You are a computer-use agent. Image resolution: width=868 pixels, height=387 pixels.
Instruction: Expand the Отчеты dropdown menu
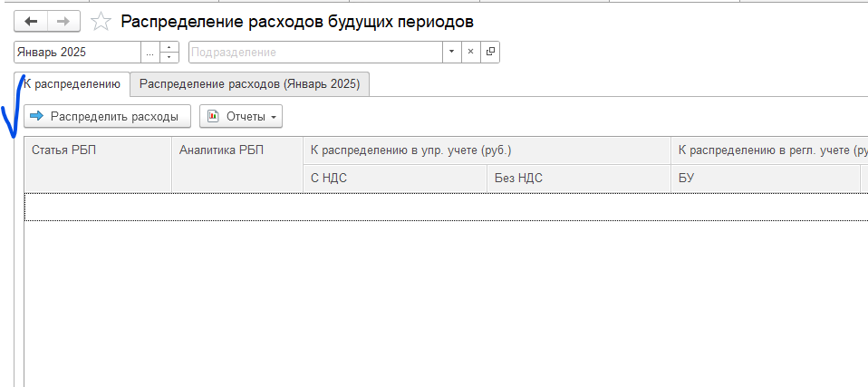click(x=241, y=116)
